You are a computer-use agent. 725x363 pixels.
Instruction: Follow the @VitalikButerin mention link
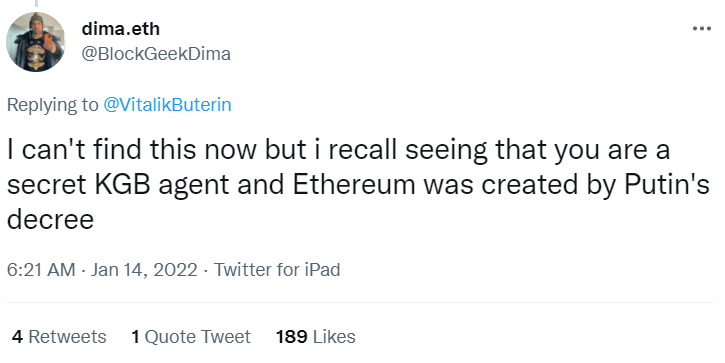(167, 105)
